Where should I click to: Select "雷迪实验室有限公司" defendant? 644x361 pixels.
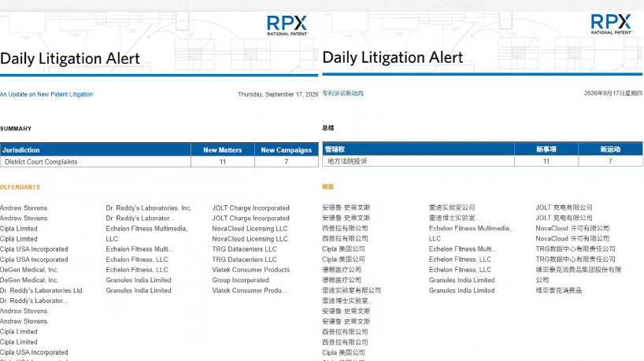[352, 290]
